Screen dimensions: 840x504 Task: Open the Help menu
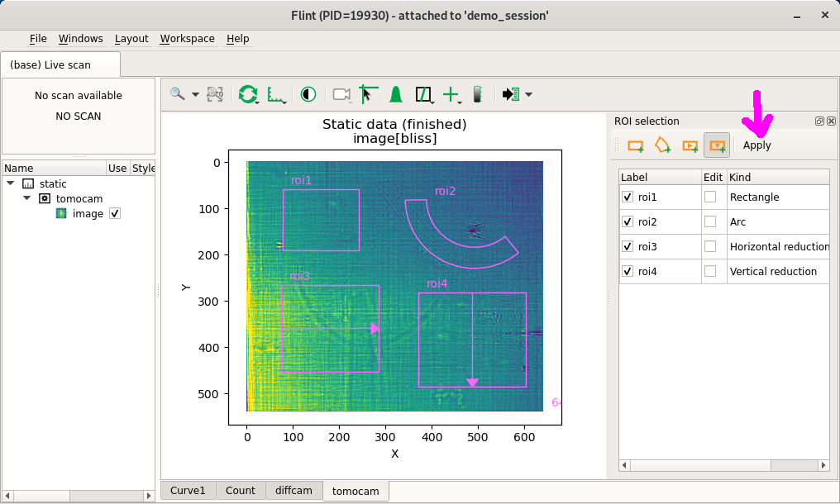(238, 39)
